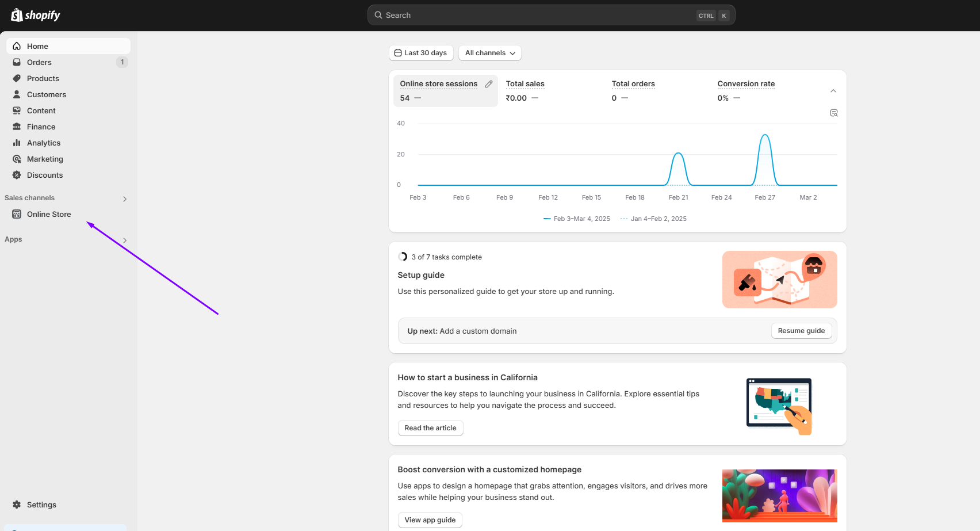
Task: Click the Settings gear icon
Action: coord(17,505)
